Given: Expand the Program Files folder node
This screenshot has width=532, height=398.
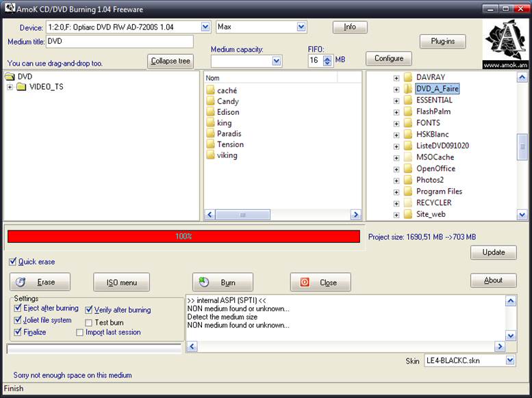Looking at the screenshot, I should 396,192.
